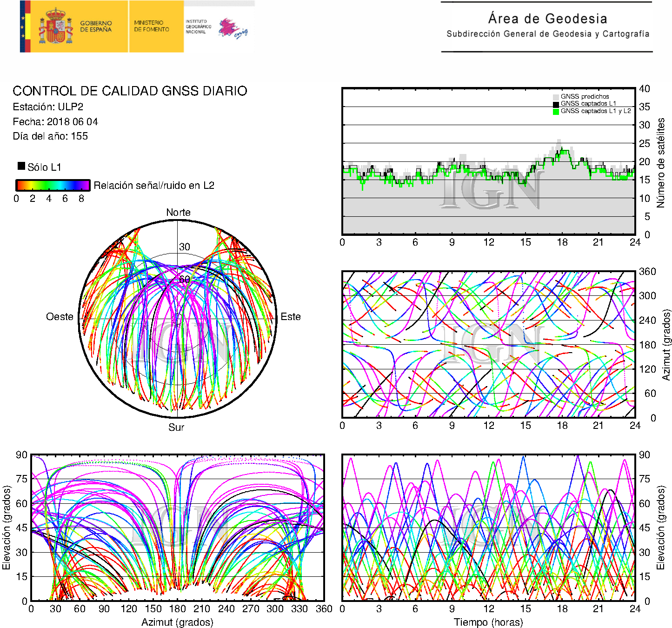Viewport: 672px width, 628px height.
Task: Click the 'Este' label on sky plot
Action: (x=291, y=317)
